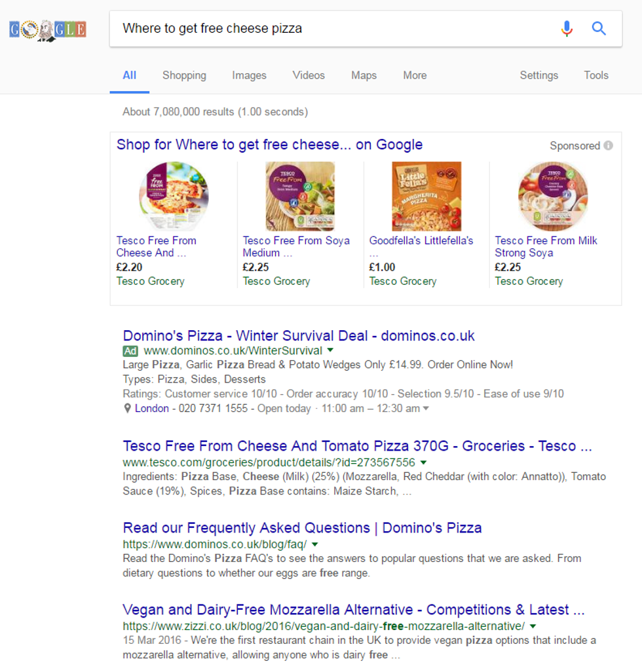Open Tesco Free From Cheese pizza image
Image resolution: width=642 pixels, height=672 pixels.
(x=174, y=196)
